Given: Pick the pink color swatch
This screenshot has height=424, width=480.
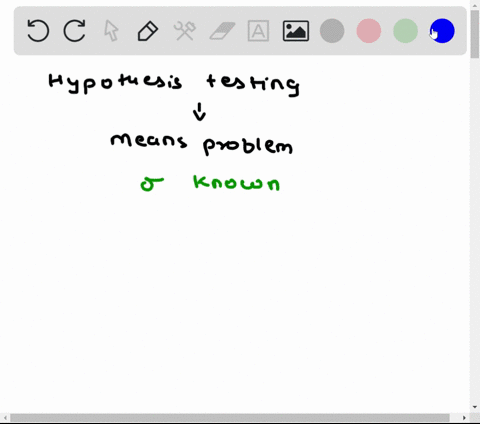Looking at the screenshot, I should [369, 31].
